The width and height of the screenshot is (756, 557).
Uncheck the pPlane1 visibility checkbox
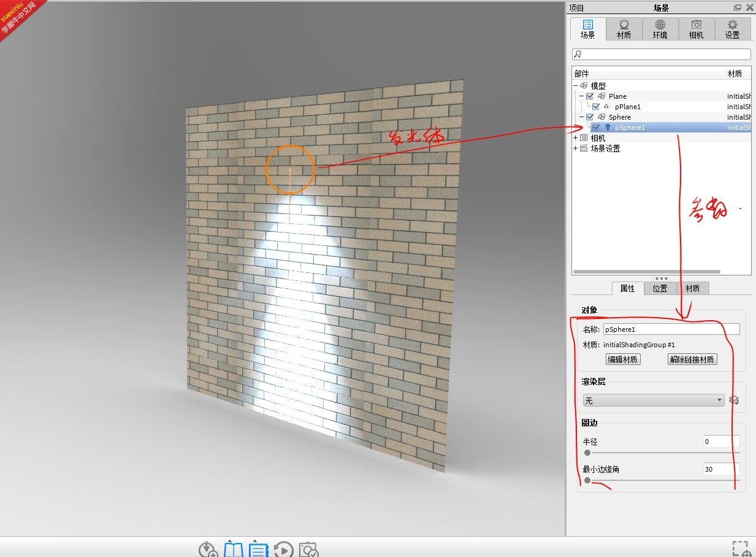coord(596,107)
